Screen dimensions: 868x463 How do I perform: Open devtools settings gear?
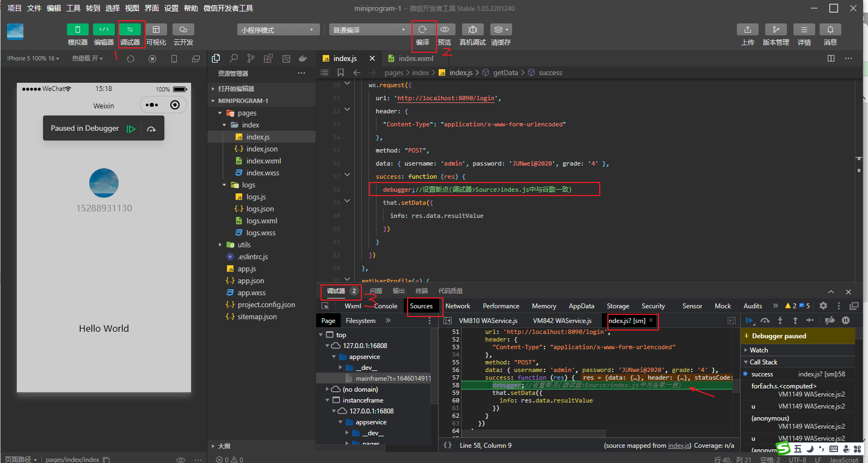(x=823, y=306)
